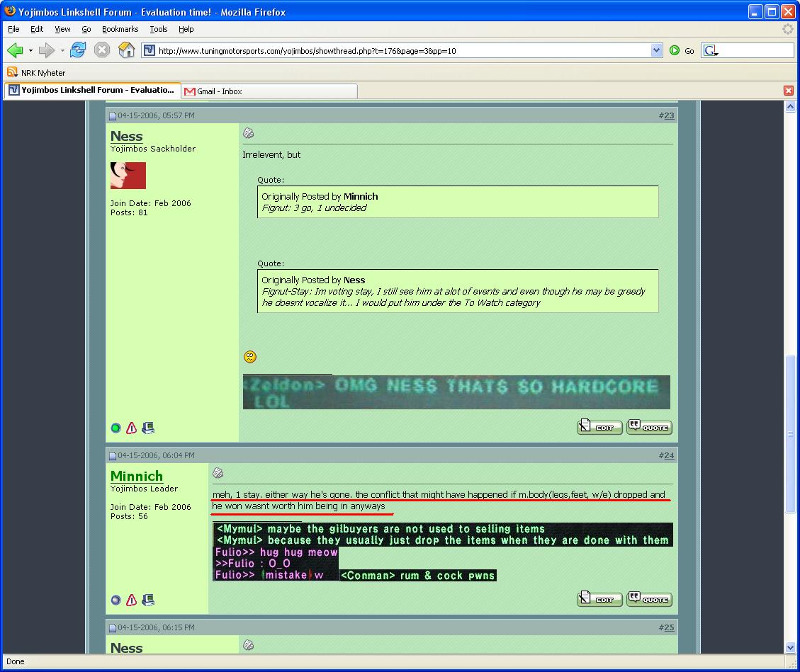
Task: Click the Edit button on post #23
Action: (599, 427)
